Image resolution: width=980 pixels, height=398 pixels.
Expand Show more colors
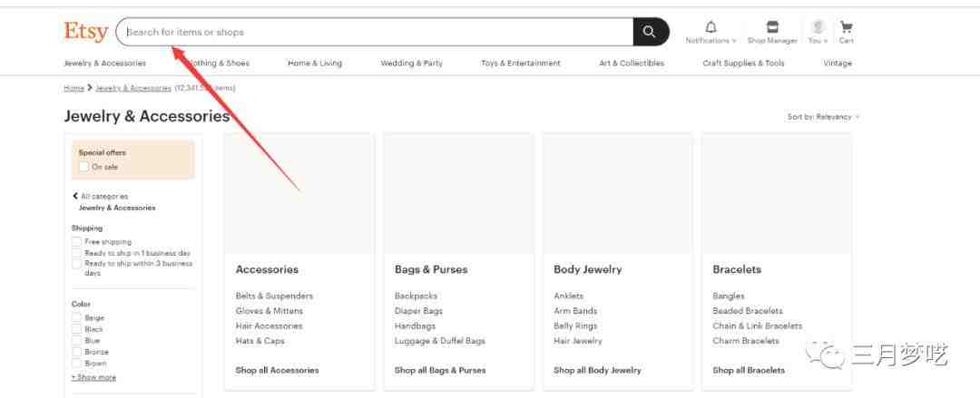[x=93, y=377]
